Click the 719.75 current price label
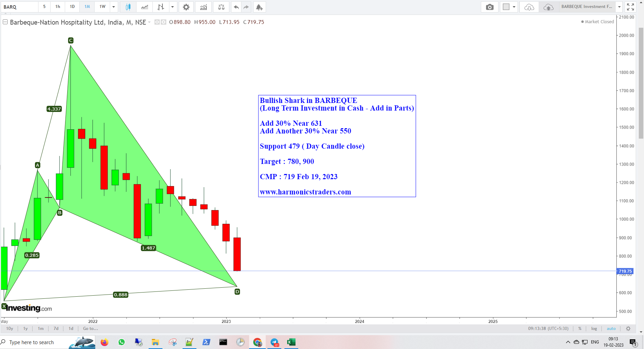The height and width of the screenshot is (349, 644). 625,271
